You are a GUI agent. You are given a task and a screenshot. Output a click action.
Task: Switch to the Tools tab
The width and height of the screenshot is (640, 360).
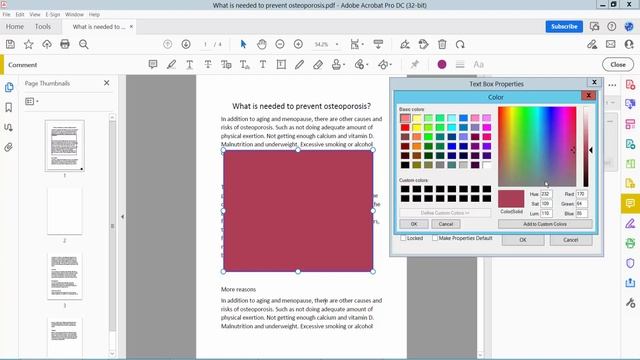(43, 27)
